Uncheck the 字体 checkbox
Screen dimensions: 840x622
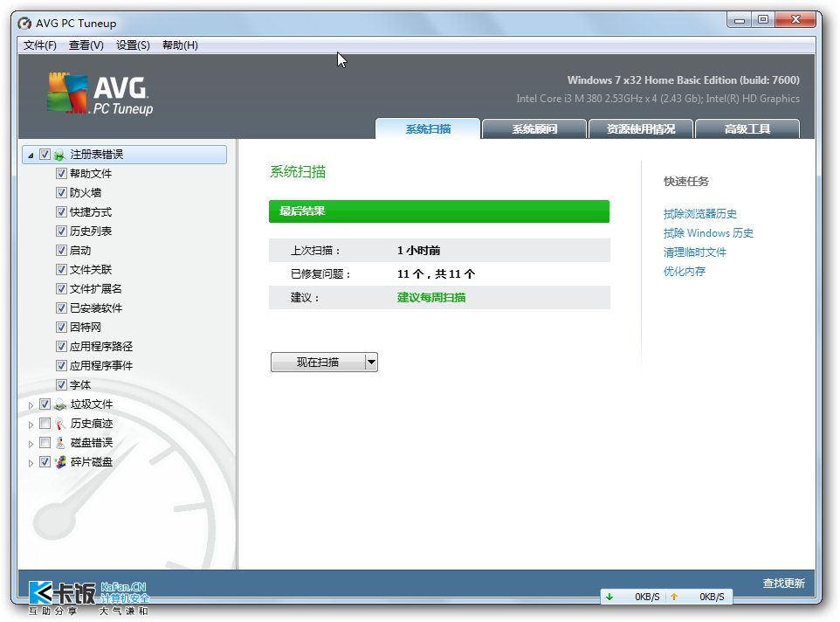(x=61, y=384)
